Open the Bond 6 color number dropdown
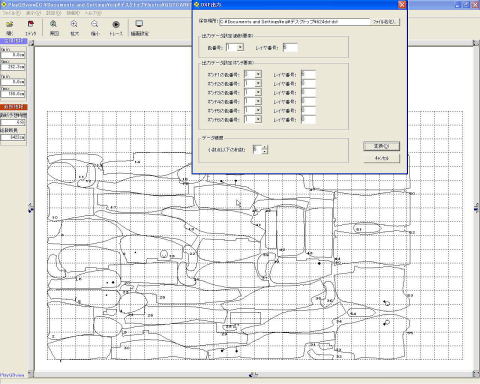 coord(258,119)
